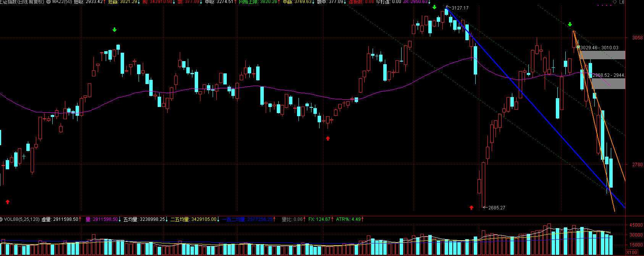Click the red up arrow at far left bottom
The image size is (644, 256).
pos(8,202)
